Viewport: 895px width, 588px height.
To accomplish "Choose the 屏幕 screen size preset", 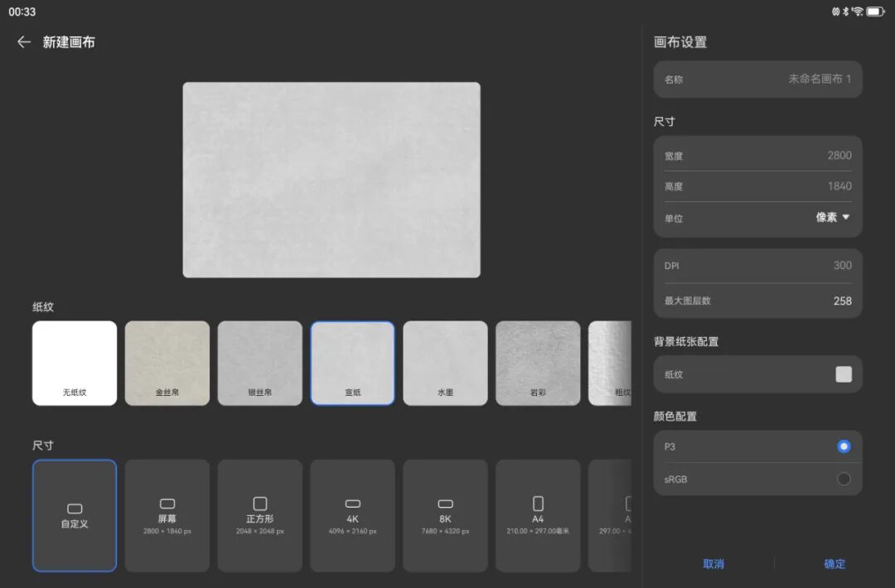I will pyautogui.click(x=167, y=516).
